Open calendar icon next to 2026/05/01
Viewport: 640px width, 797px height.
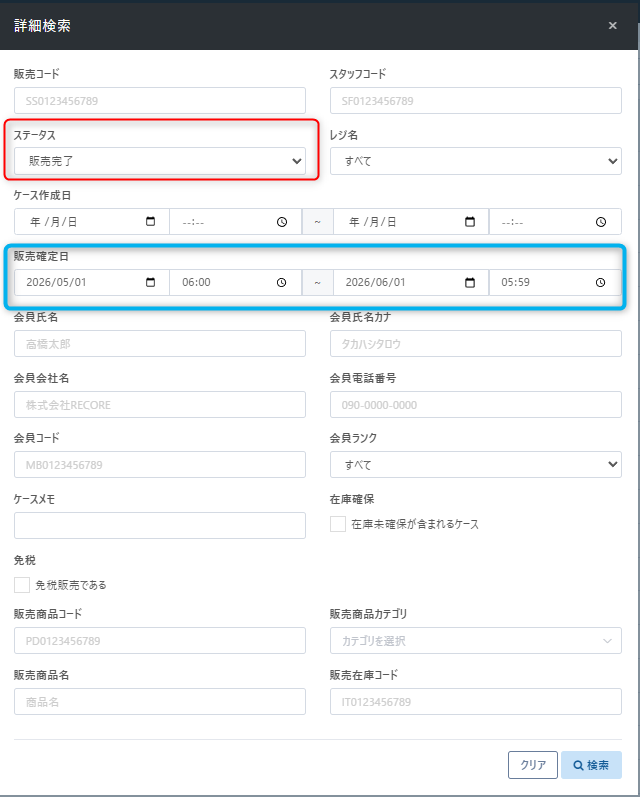click(150, 282)
